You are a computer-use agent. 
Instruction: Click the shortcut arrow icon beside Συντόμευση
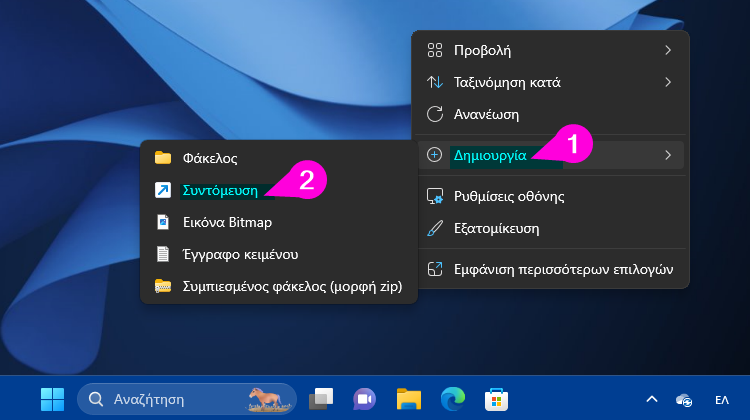[163, 190]
